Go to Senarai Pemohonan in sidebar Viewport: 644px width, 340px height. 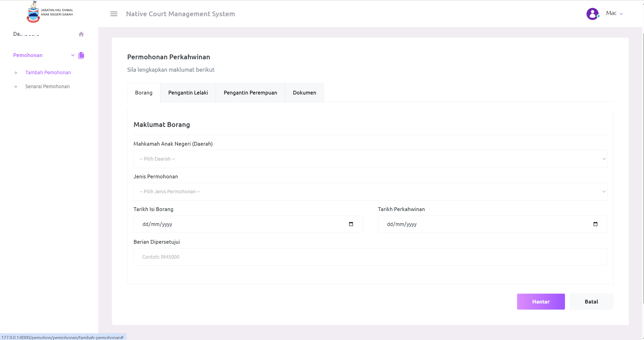pos(47,87)
